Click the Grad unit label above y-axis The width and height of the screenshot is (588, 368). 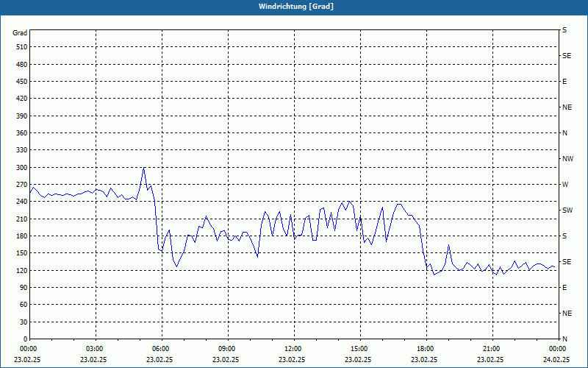tap(20, 33)
